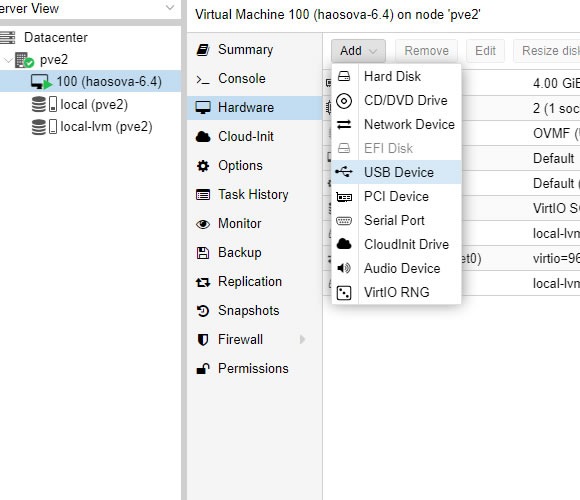Open the Permissions tab

[x=254, y=368]
